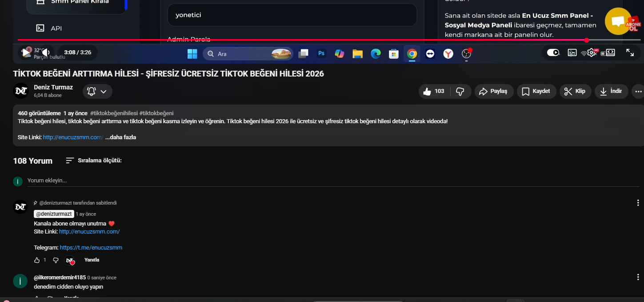Click the ABONE OL subscribe watermark

click(x=633, y=24)
